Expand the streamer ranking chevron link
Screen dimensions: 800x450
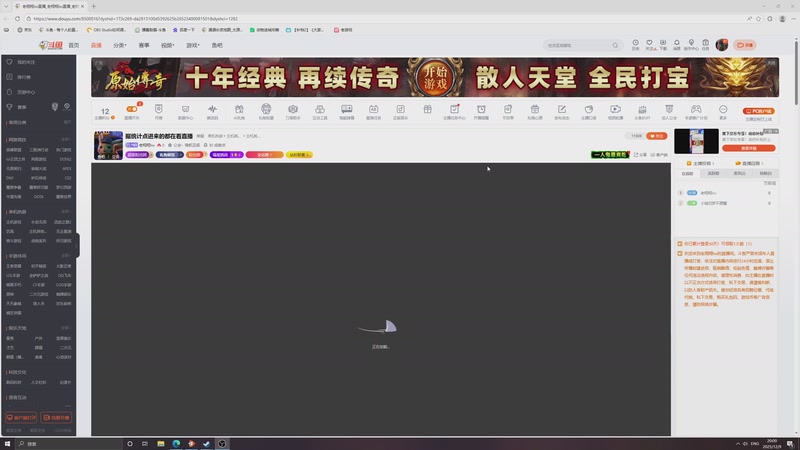pyautogui.click(x=701, y=163)
